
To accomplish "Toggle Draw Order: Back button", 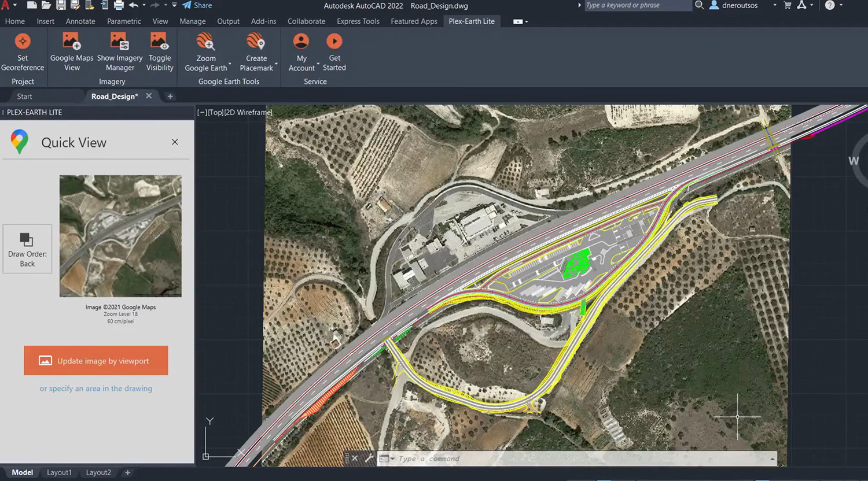I will point(27,249).
